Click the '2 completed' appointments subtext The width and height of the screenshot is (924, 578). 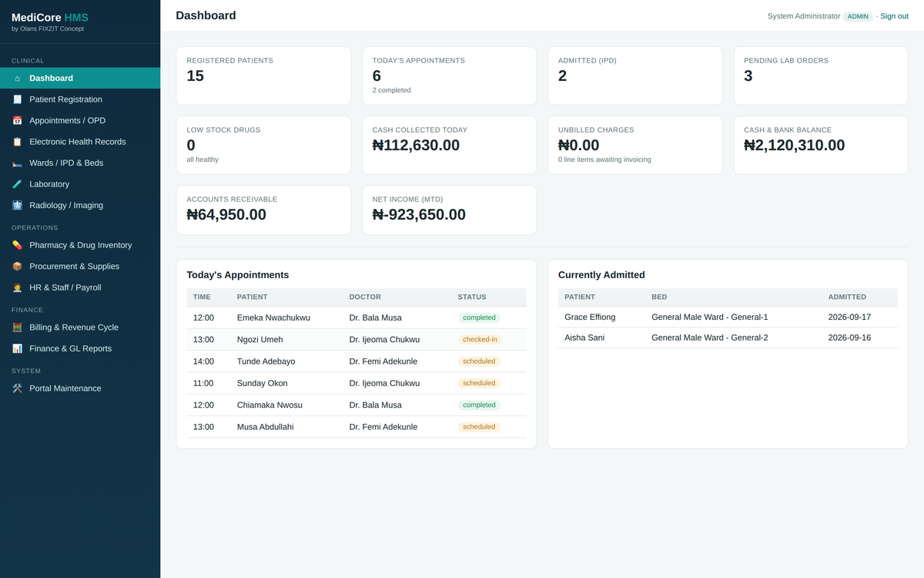coord(391,90)
